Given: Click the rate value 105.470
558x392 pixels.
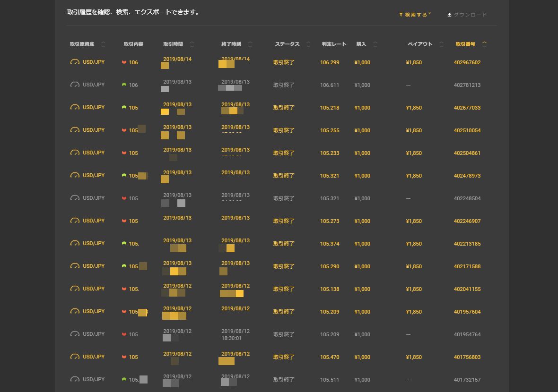Looking at the screenshot, I should tap(330, 357).
